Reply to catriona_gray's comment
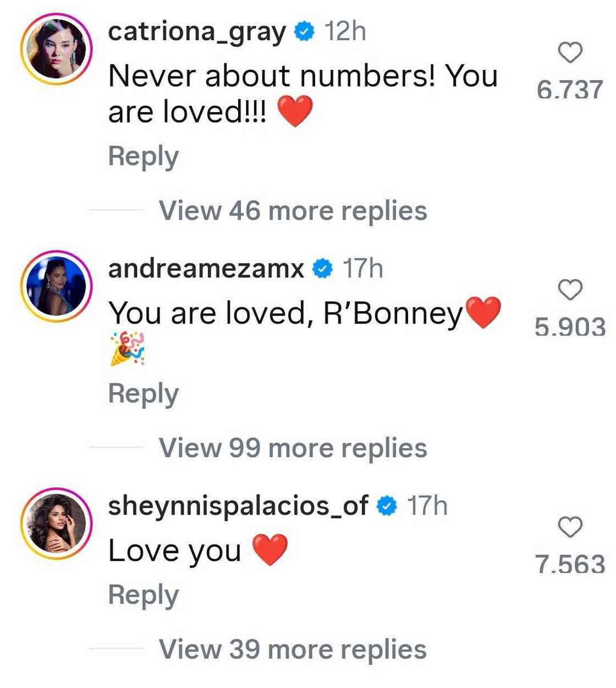This screenshot has width=616, height=688. [x=144, y=156]
